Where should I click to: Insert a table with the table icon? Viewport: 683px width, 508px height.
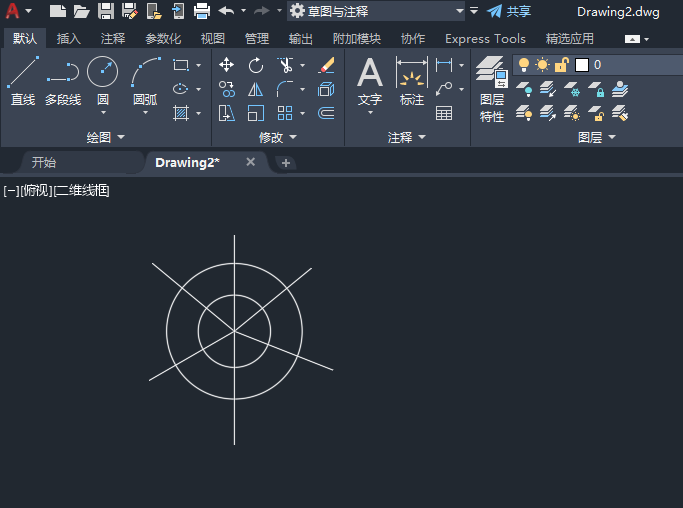(444, 113)
